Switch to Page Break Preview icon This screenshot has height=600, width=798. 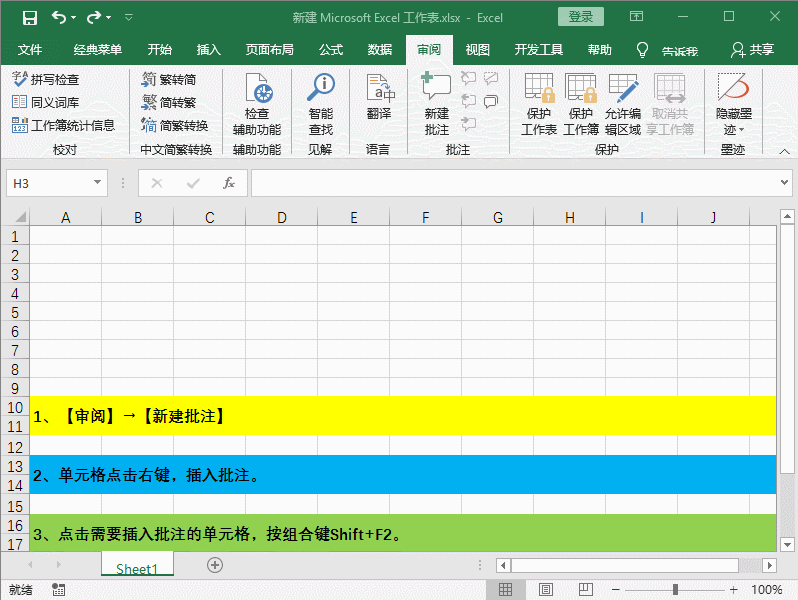pos(586,589)
